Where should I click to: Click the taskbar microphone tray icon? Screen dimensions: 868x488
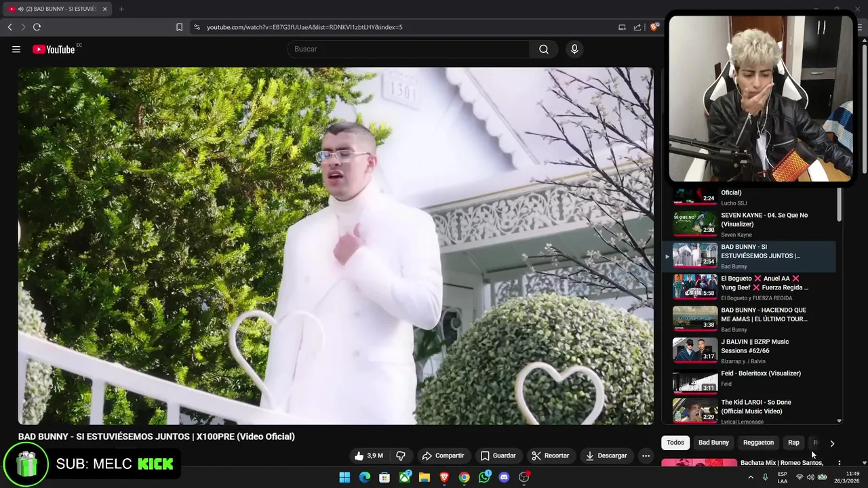(x=766, y=477)
